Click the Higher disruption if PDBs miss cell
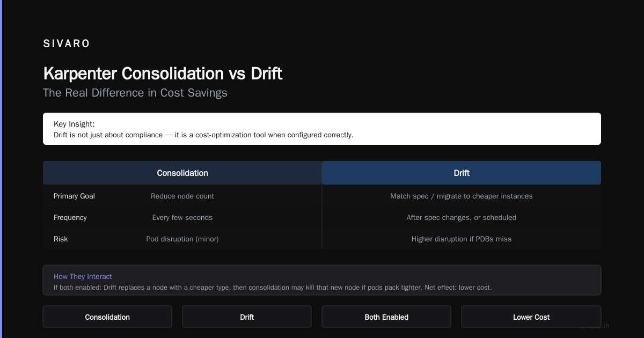This screenshot has height=338, width=644. (x=462, y=239)
